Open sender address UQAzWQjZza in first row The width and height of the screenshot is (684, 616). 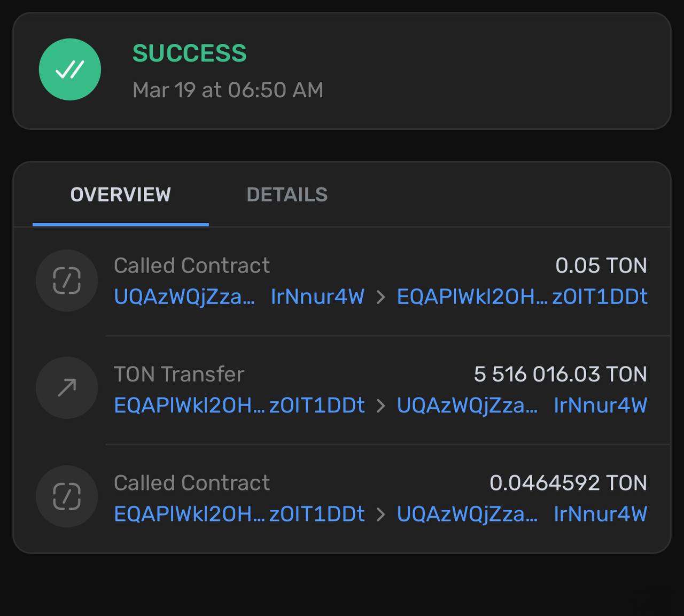[239, 297]
